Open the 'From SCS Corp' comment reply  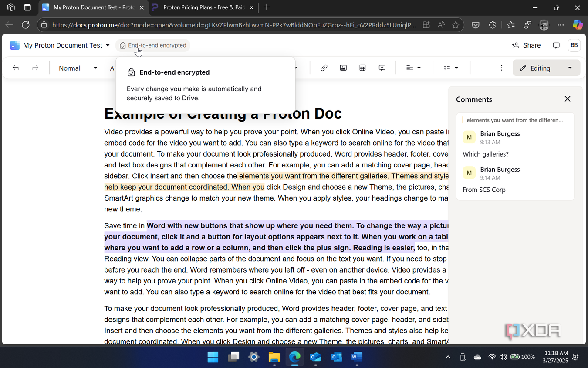click(484, 190)
